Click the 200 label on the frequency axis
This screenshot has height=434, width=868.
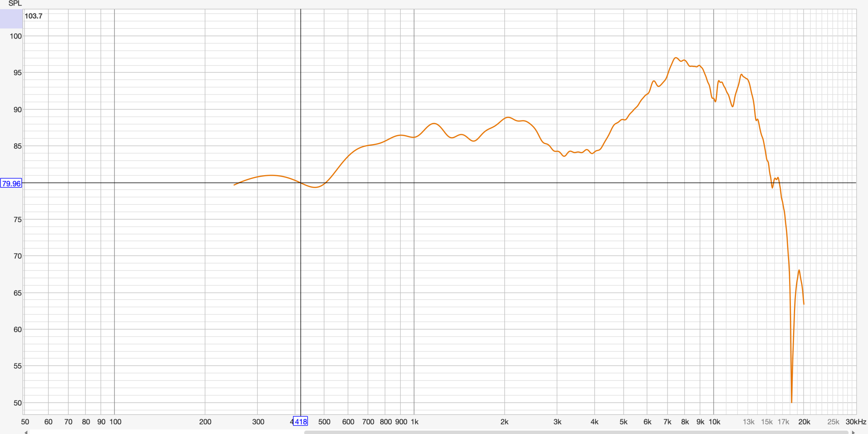205,422
